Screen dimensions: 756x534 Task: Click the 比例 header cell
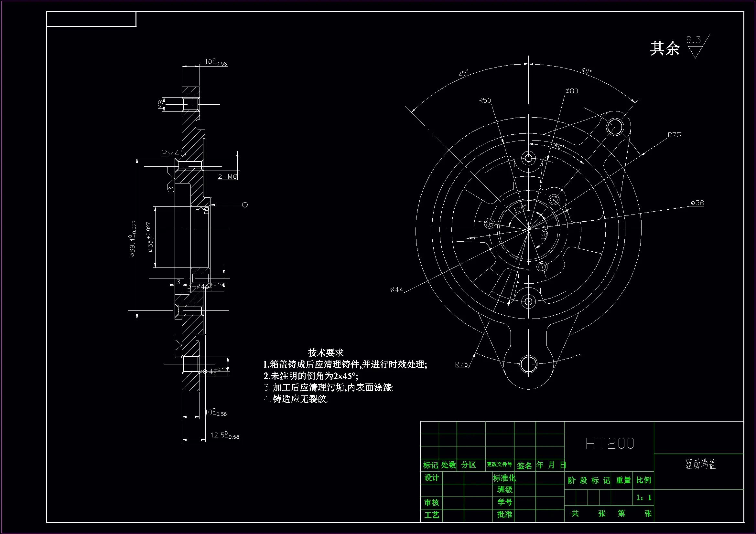click(643, 480)
